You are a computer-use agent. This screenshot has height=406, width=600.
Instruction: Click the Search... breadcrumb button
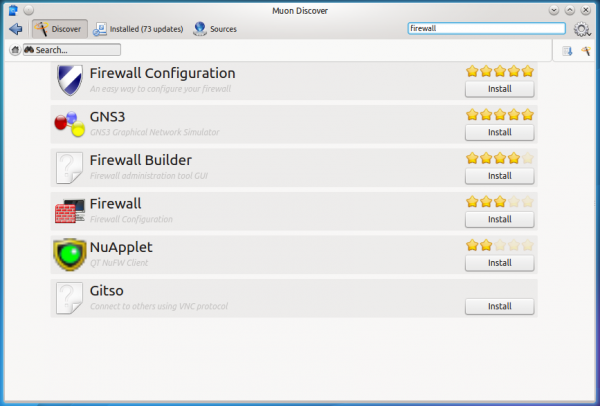[x=72, y=50]
